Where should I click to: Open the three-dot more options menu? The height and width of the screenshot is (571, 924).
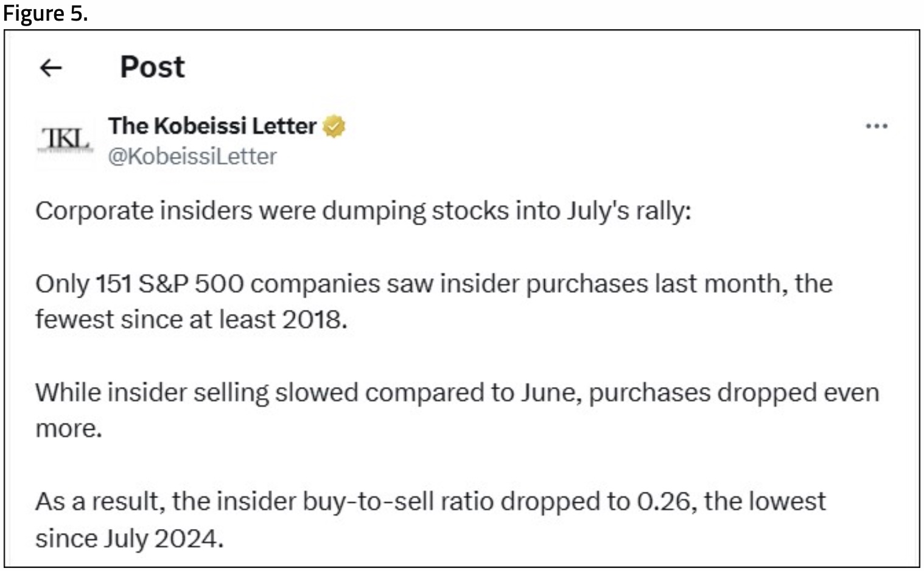click(x=876, y=126)
